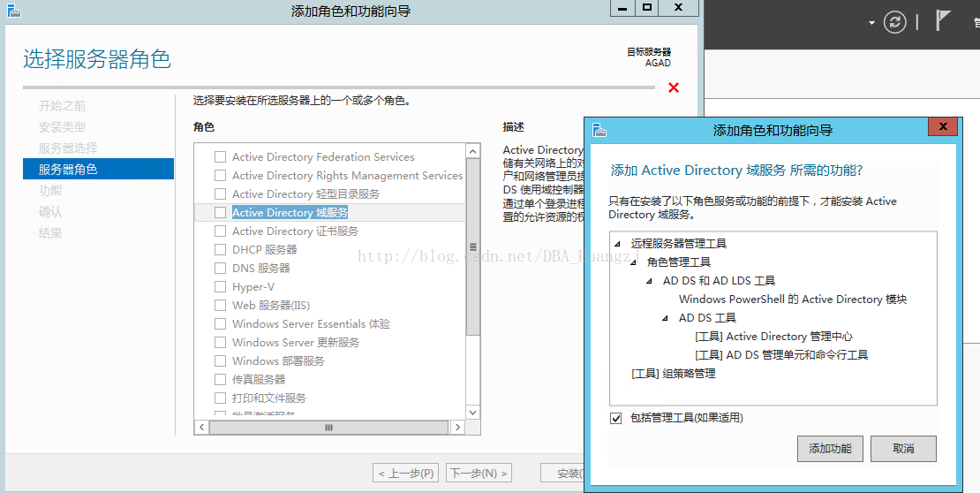Check Active Directory Federation Services

pyautogui.click(x=220, y=157)
